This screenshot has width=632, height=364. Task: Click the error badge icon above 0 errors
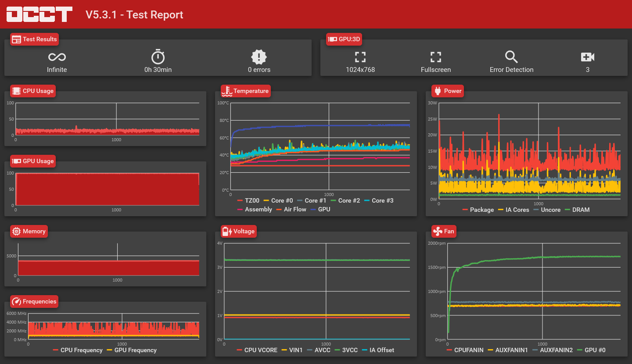259,57
